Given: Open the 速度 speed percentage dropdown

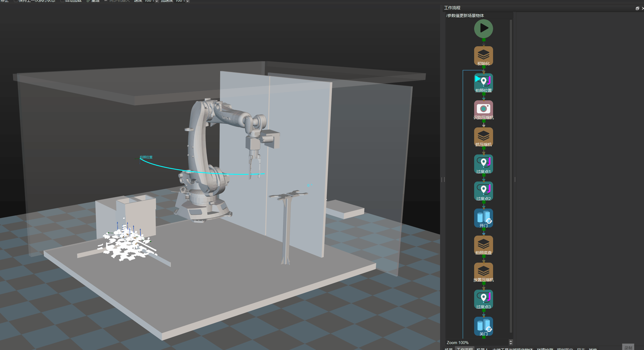Looking at the screenshot, I should coord(156,1).
